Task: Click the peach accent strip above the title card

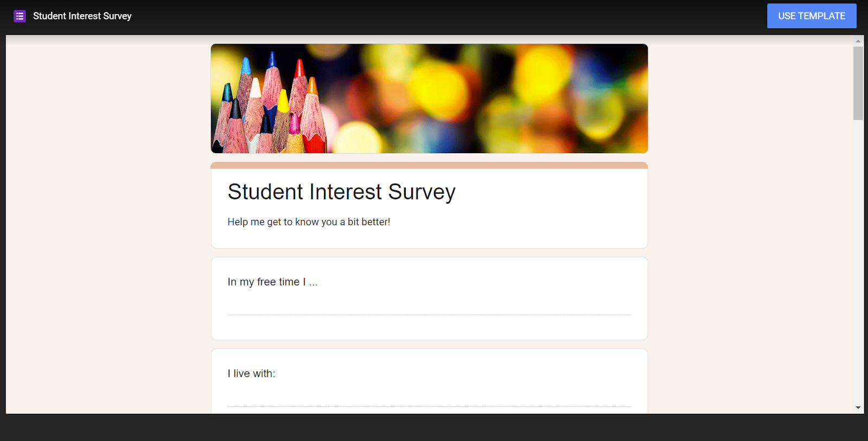Action: coord(429,165)
